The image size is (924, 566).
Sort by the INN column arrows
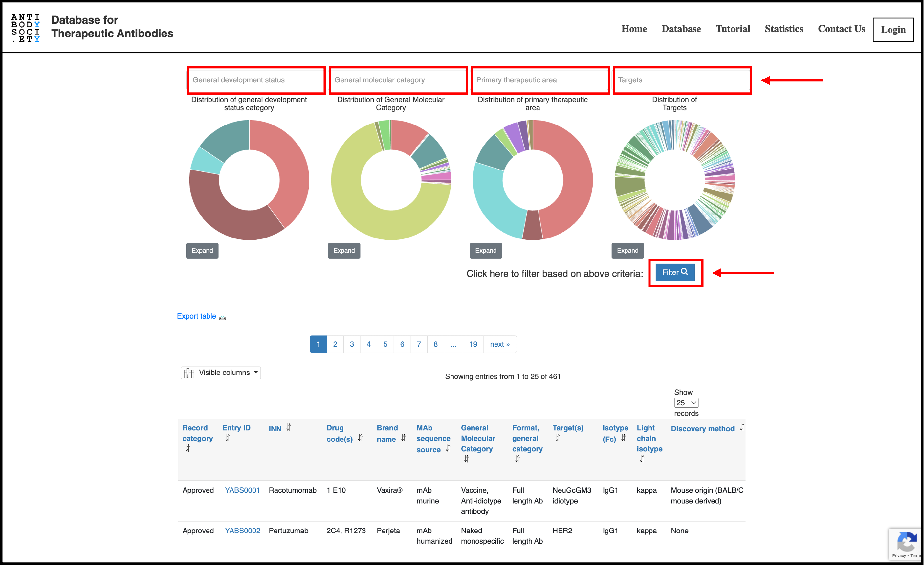pos(288,427)
